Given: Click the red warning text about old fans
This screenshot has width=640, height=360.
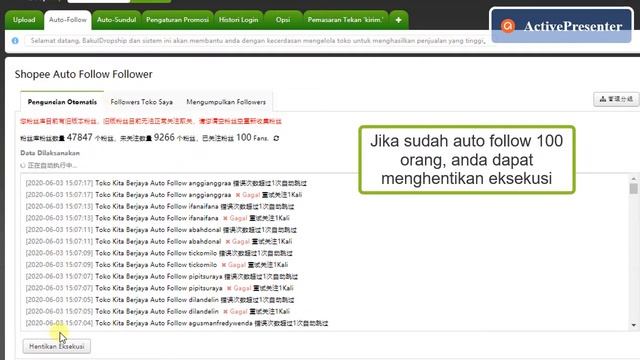Looking at the screenshot, I should pyautogui.click(x=151, y=121).
